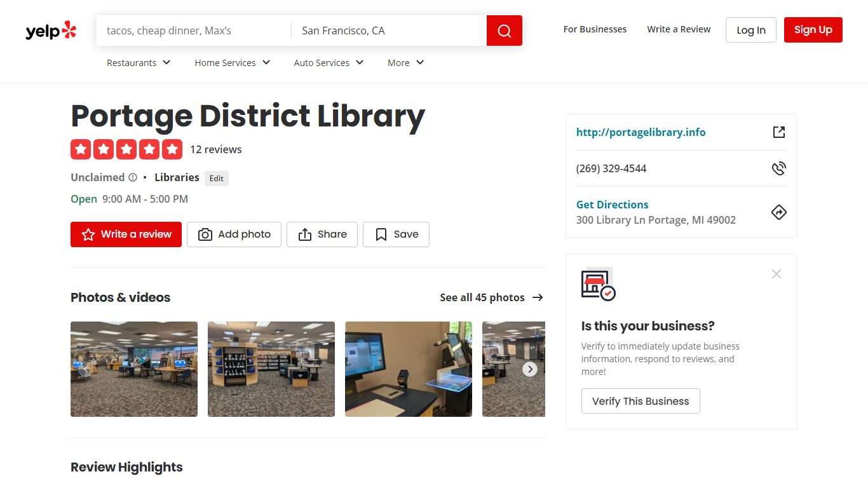The height and width of the screenshot is (488, 868).
Task: Open the For Businesses menu
Action: [595, 29]
